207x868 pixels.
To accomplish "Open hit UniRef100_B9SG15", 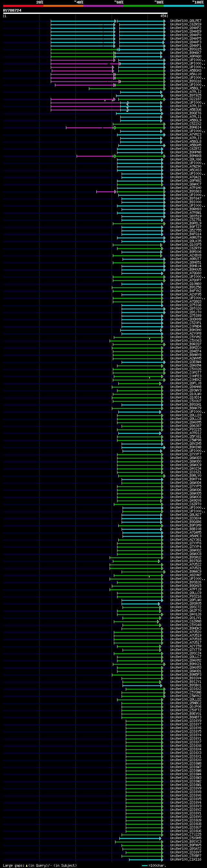I will click(186, 49).
